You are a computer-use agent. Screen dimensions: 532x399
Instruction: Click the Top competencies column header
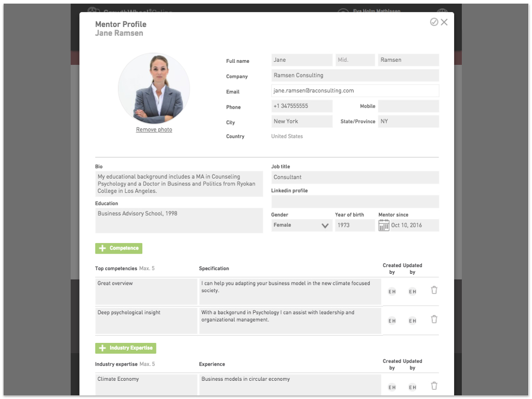116,269
